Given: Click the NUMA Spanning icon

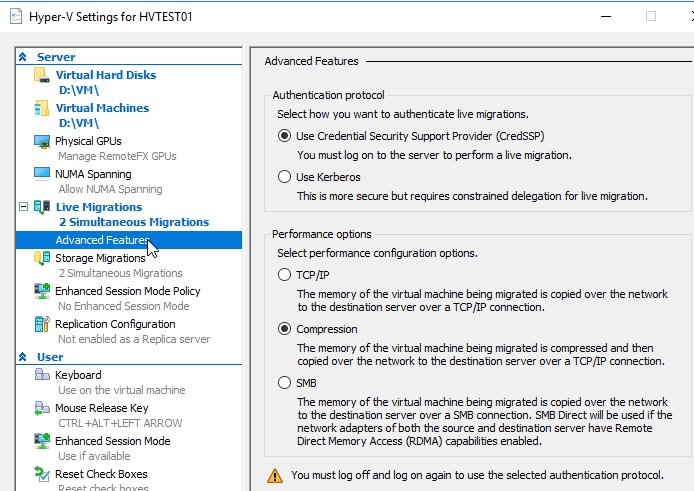Looking at the screenshot, I should (41, 174).
